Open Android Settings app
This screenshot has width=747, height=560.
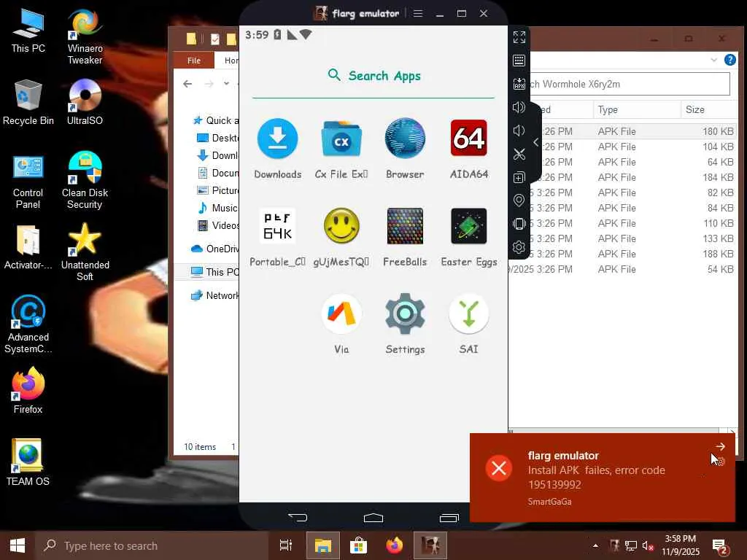point(405,314)
